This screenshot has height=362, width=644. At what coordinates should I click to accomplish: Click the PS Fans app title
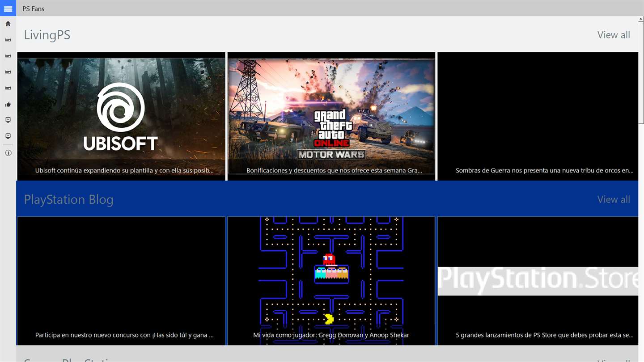coord(34,8)
